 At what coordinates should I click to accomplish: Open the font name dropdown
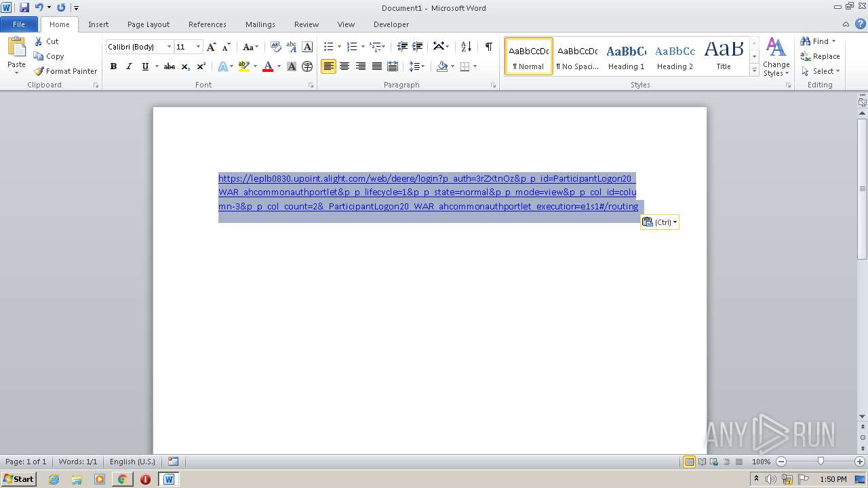[169, 47]
